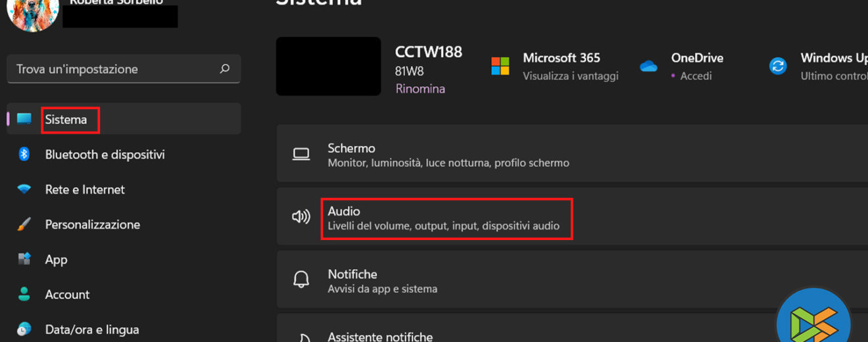The image size is (868, 342).
Task: Click the Account person icon
Action: tap(24, 294)
